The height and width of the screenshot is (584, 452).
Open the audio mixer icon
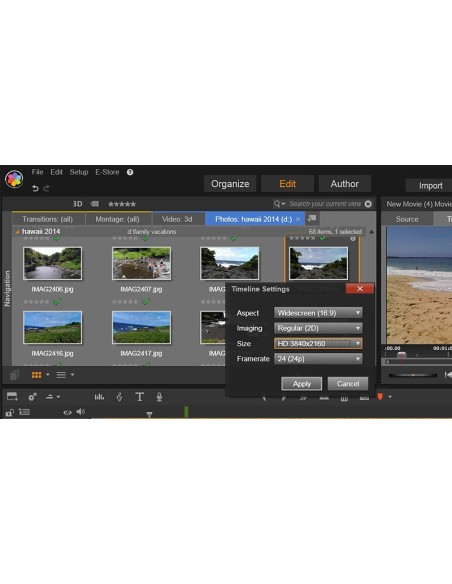click(99, 397)
